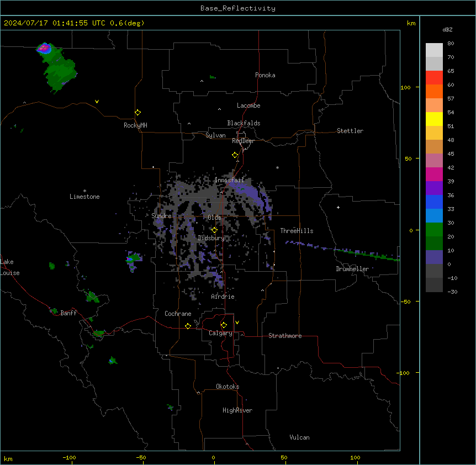Click the Banff town label
The image size is (476, 465).
coord(68,313)
